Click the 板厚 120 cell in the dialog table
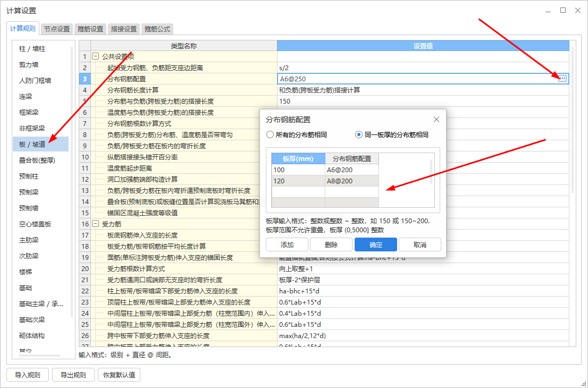Screen dimensions: 588x388 (x=298, y=181)
